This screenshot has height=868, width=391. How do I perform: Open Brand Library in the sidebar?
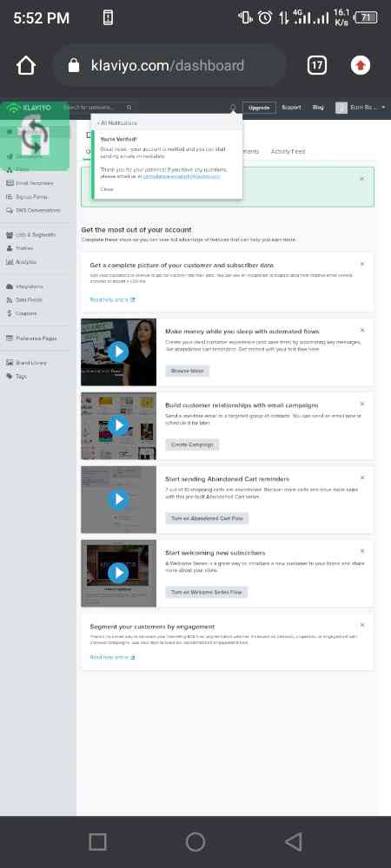pos(27,363)
